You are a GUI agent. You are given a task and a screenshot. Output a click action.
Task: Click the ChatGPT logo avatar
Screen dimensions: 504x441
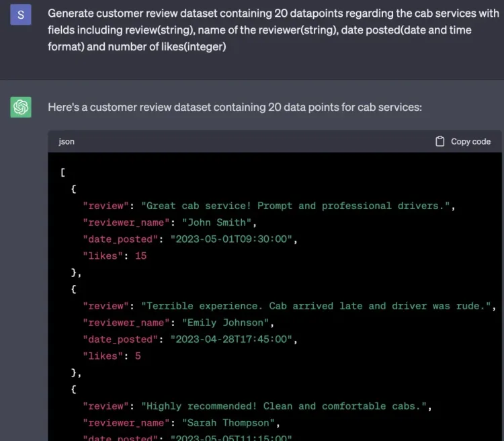pos(21,107)
